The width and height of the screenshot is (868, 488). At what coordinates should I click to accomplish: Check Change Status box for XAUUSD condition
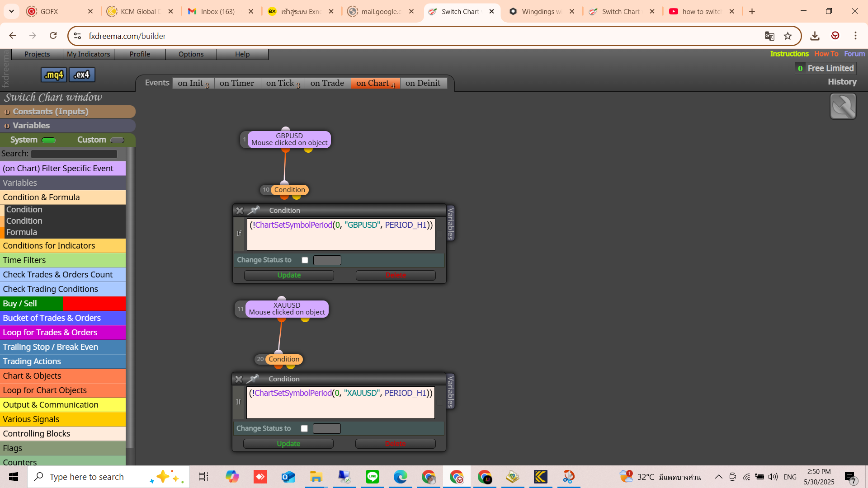coord(304,429)
